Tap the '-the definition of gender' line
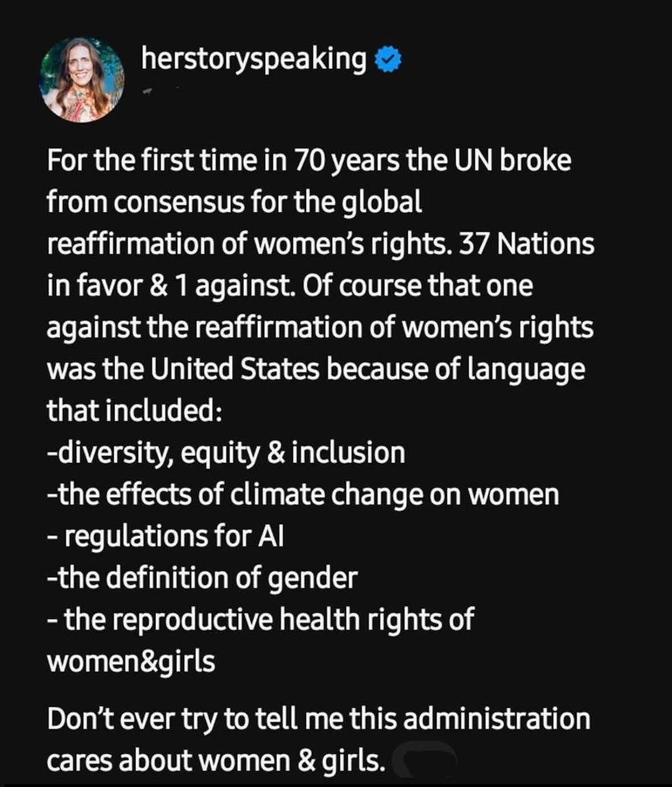The image size is (672, 787). click(202, 578)
